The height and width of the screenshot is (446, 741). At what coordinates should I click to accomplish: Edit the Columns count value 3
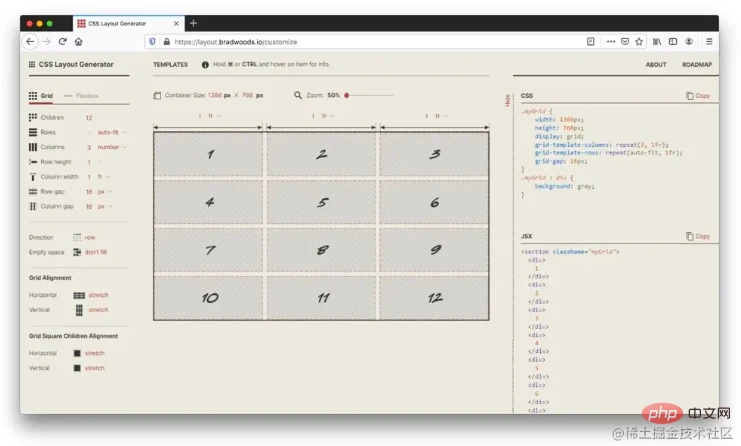(89, 147)
